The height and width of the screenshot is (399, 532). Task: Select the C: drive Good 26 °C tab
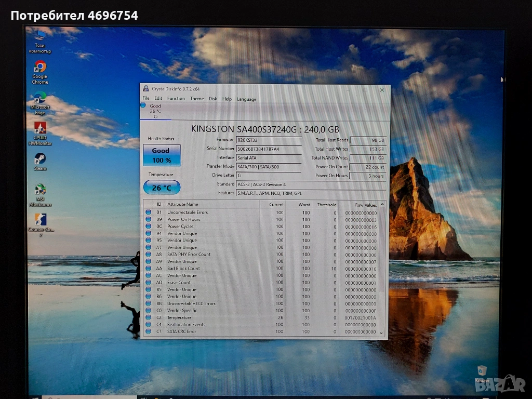[x=155, y=111]
